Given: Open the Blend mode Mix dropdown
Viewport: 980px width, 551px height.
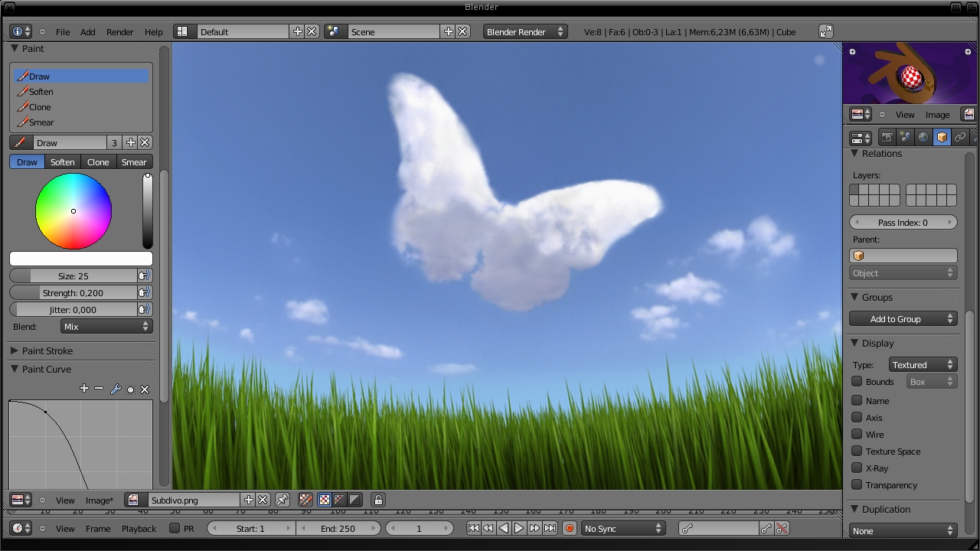Looking at the screenshot, I should [x=106, y=326].
